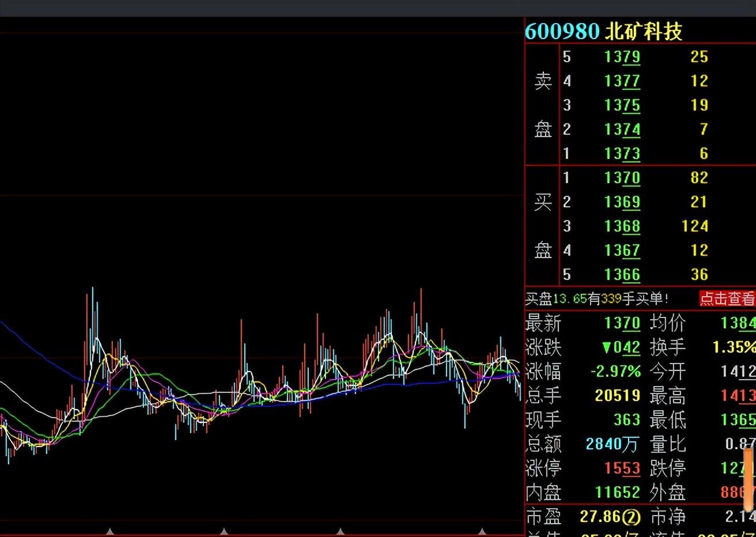Click the 今开 open price label

[668, 372]
